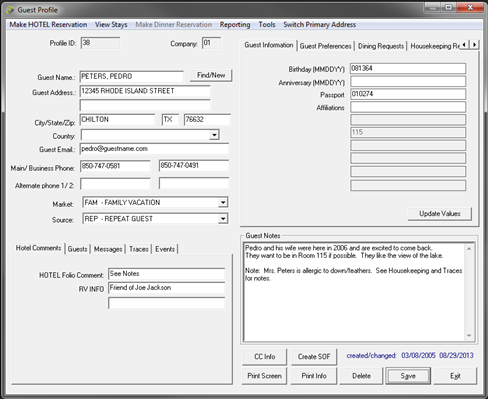The height and width of the screenshot is (399, 488).
Task: Click the HOTEL Folio Comment field
Action: point(166,274)
